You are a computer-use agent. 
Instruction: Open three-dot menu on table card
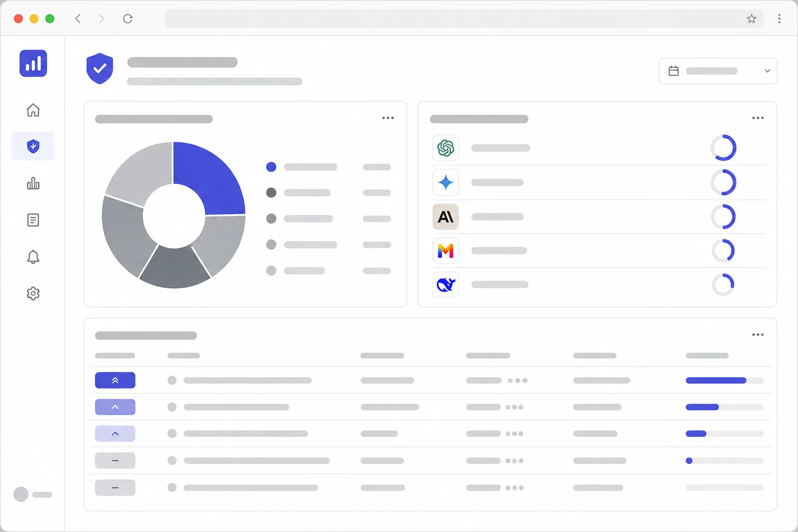(x=758, y=335)
